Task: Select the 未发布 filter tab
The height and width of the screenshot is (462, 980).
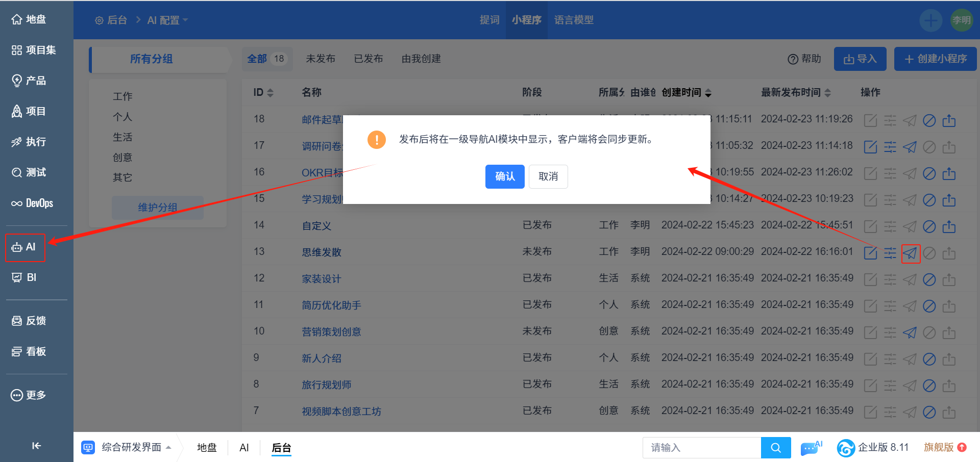Action: [x=321, y=59]
